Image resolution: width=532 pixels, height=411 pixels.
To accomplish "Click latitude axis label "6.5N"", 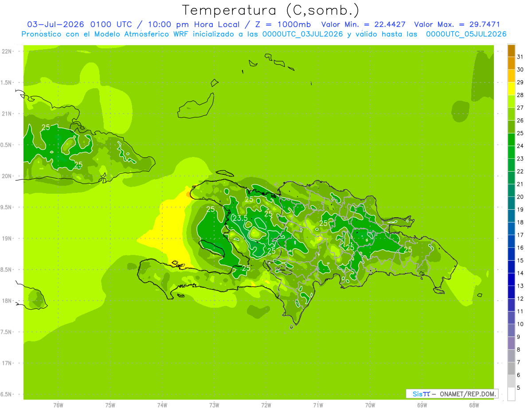I will tap(7, 394).
